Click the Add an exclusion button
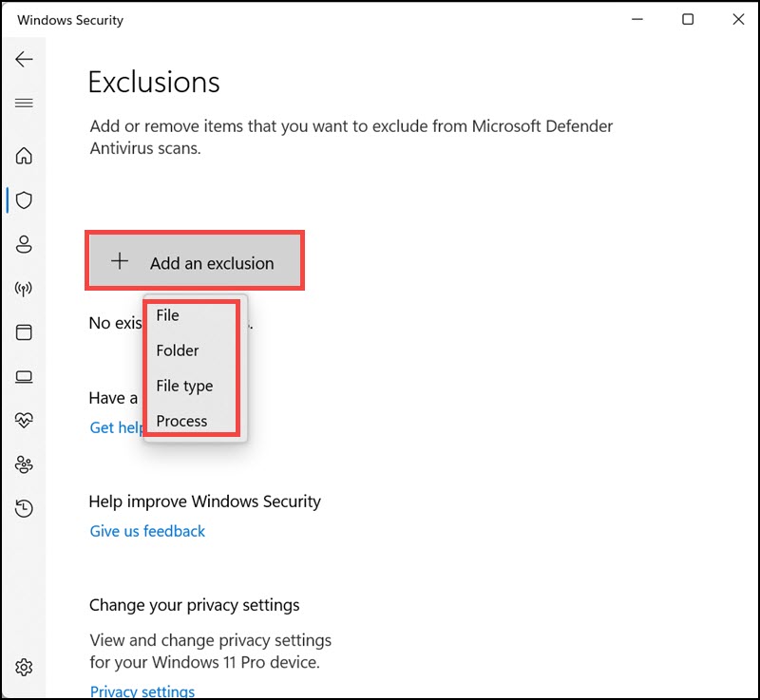 pyautogui.click(x=195, y=260)
